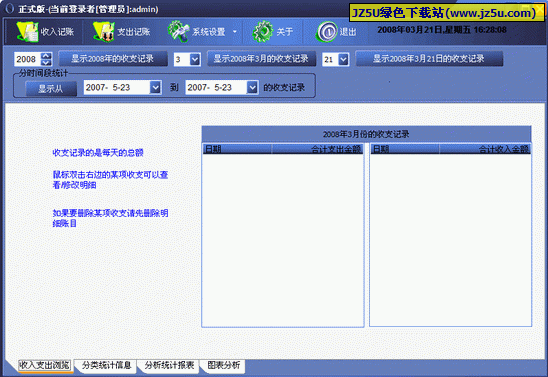Click 显示2008年的收支记录 button

click(x=113, y=59)
